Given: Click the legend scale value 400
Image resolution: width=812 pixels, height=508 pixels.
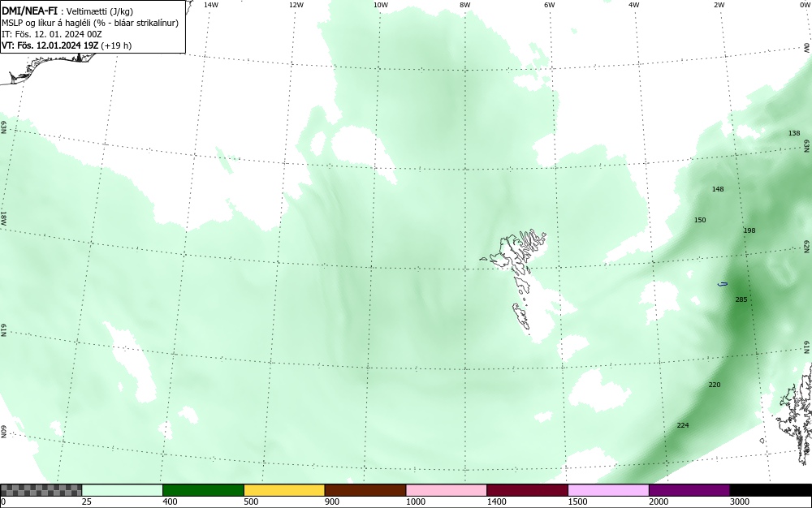Looking at the screenshot, I should pyautogui.click(x=170, y=502).
